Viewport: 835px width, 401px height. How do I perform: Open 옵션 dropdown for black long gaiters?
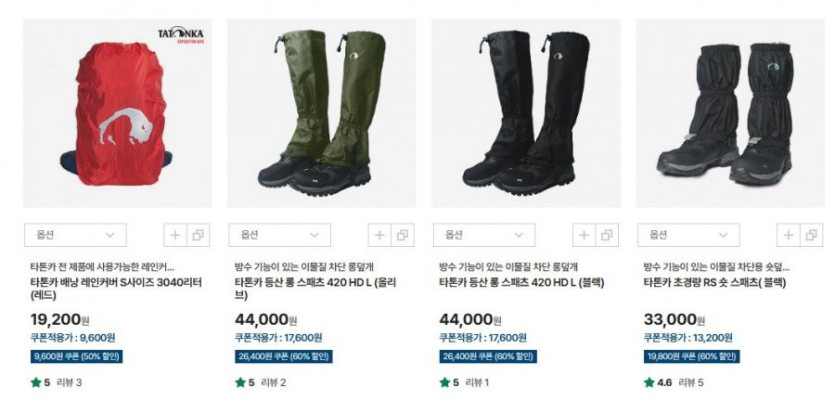[x=484, y=235]
